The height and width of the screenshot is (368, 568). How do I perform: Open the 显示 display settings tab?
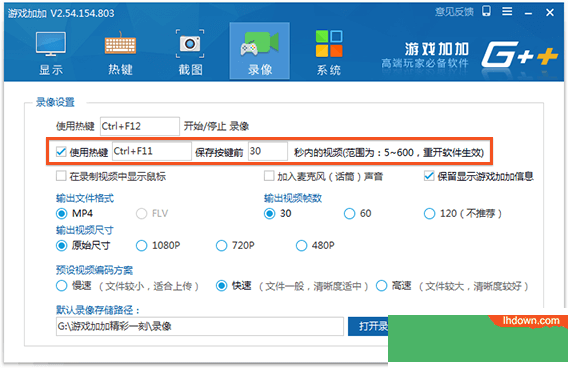[x=51, y=53]
